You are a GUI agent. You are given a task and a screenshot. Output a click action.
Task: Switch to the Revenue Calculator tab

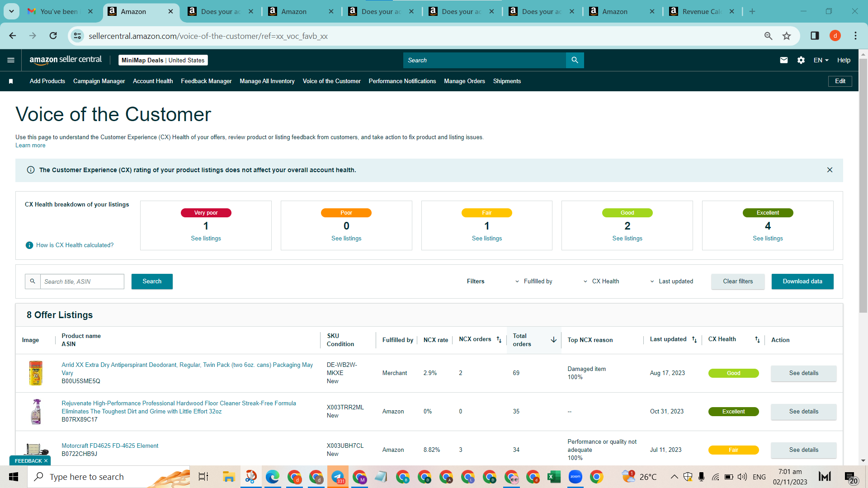[701, 11]
